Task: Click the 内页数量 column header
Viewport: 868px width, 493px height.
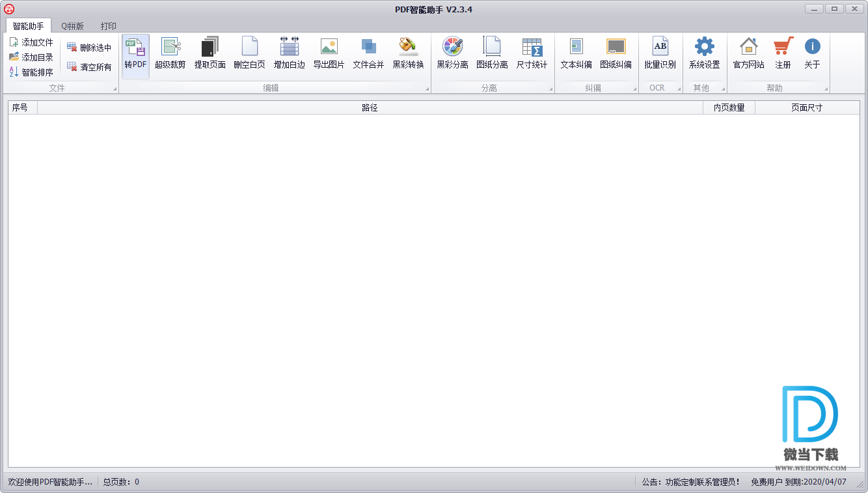Action: click(x=729, y=107)
